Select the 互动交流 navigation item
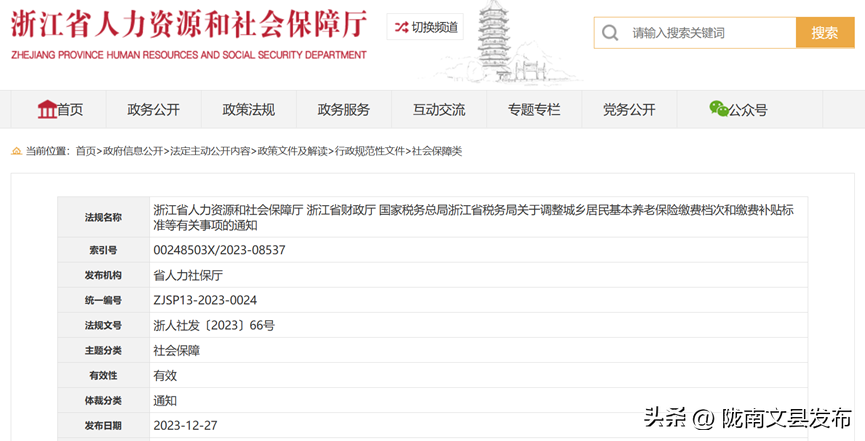The height and width of the screenshot is (441, 865). click(x=439, y=110)
